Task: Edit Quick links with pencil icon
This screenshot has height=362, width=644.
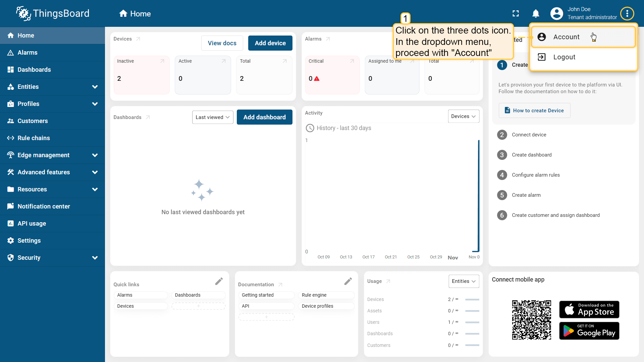Action: [x=219, y=281]
